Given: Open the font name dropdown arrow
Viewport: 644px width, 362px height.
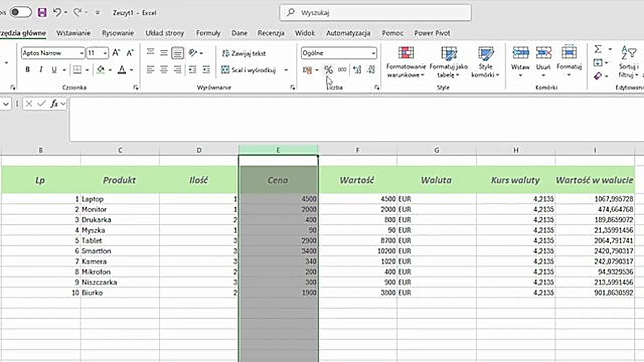Looking at the screenshot, I should click(x=82, y=53).
